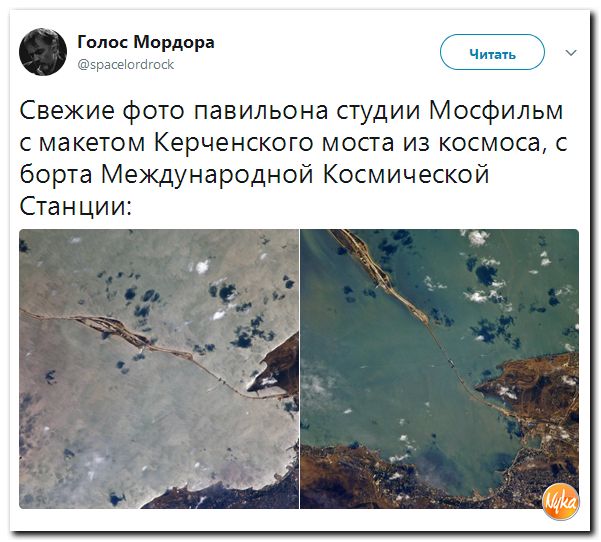Click the word Керченского in the tweet
This screenshot has width=601, height=542.
click(234, 143)
